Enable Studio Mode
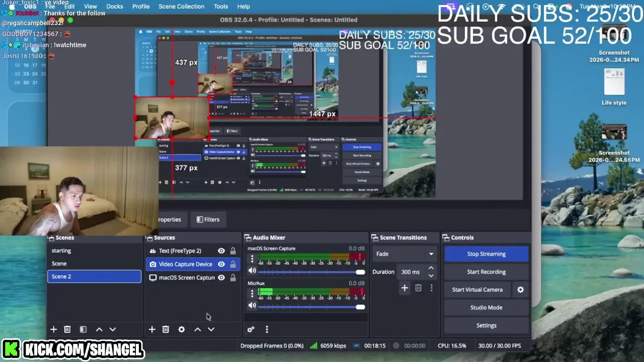The width and height of the screenshot is (644, 362). 487,308
